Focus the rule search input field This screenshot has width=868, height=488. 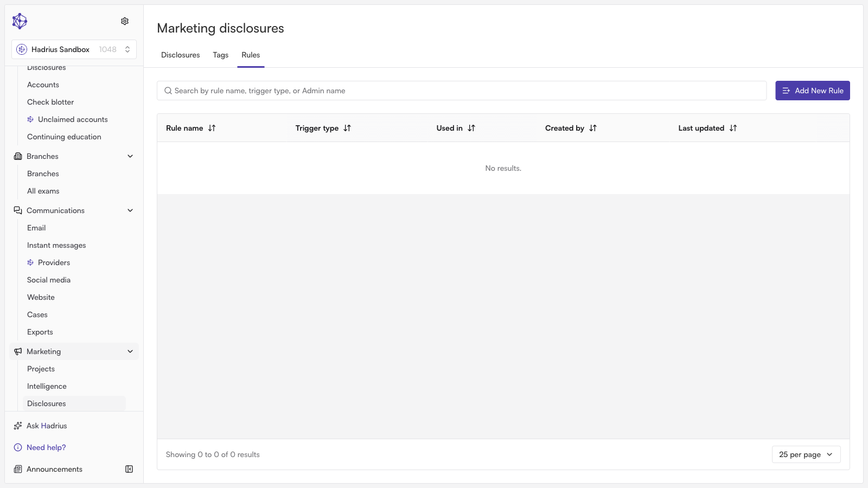[x=462, y=91]
